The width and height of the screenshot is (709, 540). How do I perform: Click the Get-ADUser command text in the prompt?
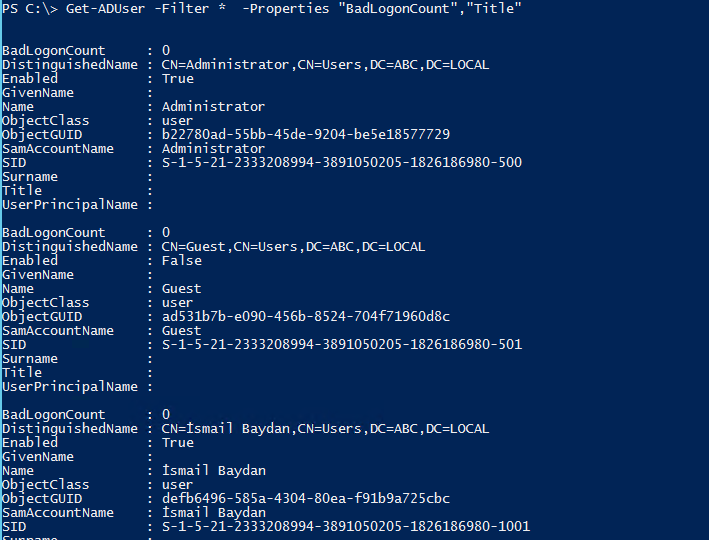pyautogui.click(x=105, y=8)
